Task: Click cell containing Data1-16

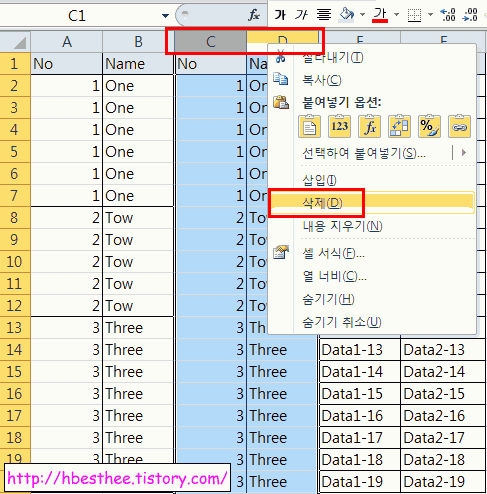Action: point(360,416)
